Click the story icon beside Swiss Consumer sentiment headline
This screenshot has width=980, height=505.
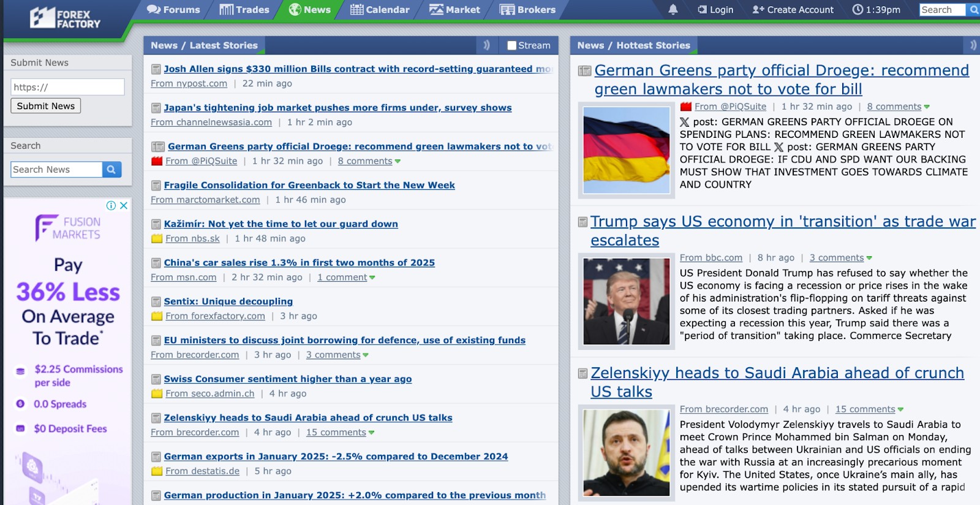pos(156,379)
